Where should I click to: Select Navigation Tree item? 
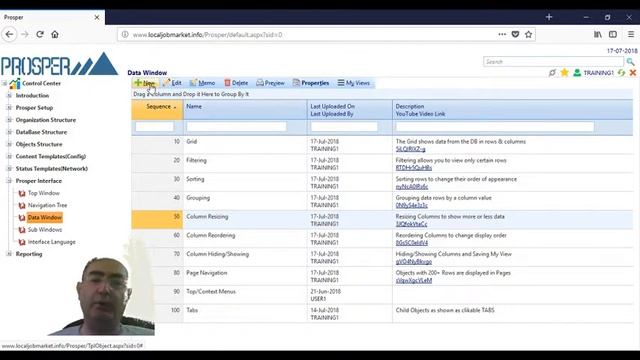(47, 205)
